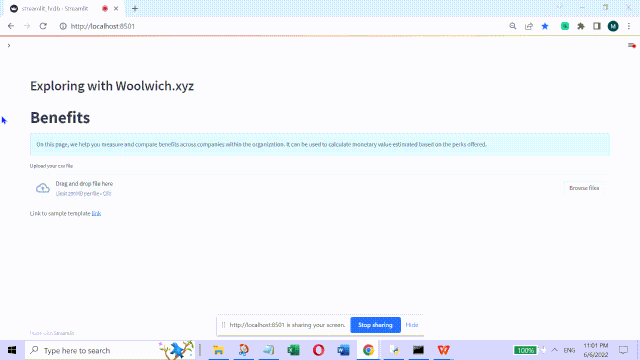Viewport: 640px width, 360px height.
Task: Open the Streamlit hamburger menu
Action: click(x=631, y=45)
